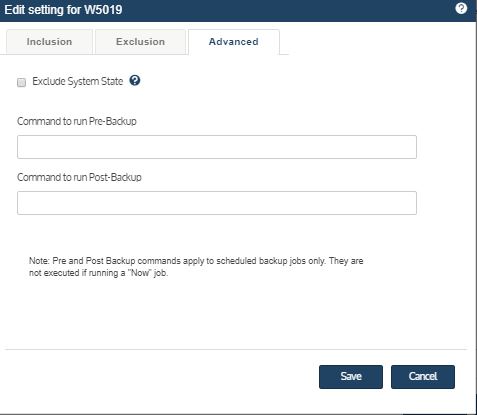
Task: Click the 'Edit setting for W5019' title text
Action: 63,9
